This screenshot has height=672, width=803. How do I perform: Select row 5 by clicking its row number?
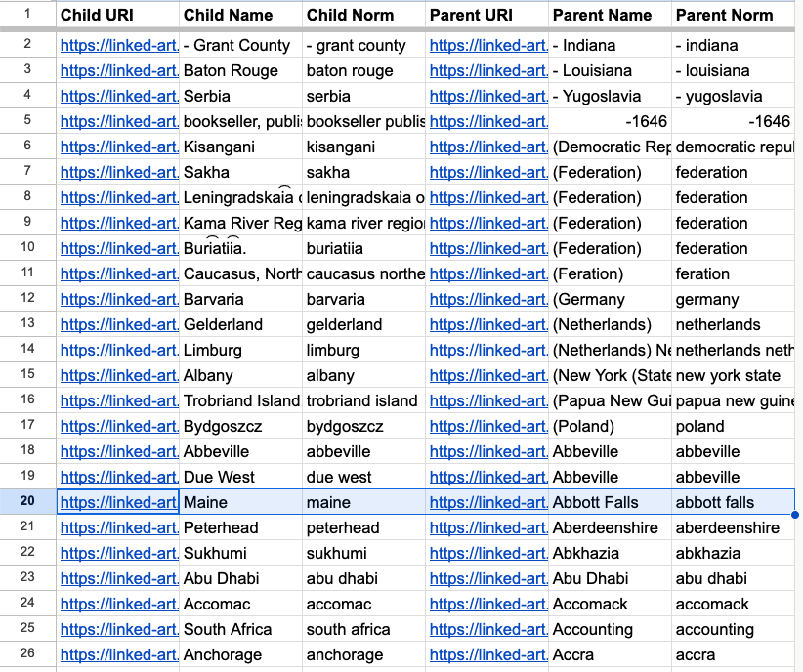coord(26,121)
